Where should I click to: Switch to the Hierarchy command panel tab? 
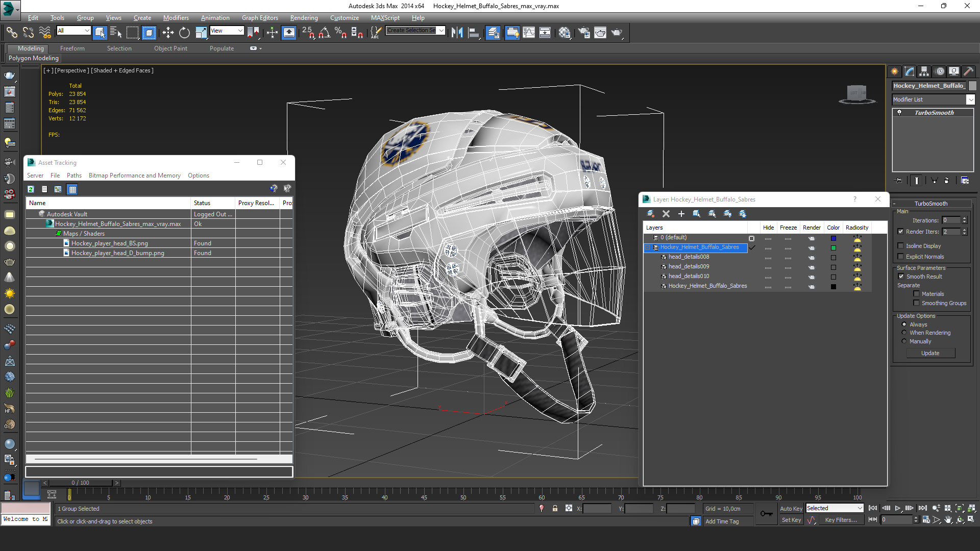click(x=924, y=71)
